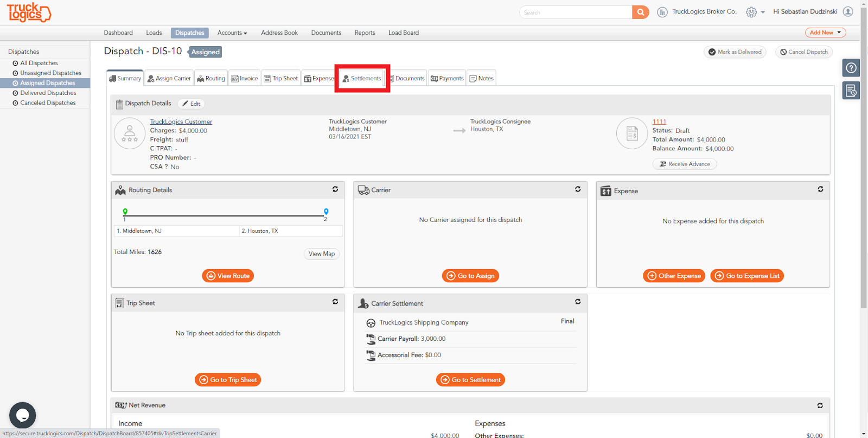Click the View Map button

(x=322, y=254)
